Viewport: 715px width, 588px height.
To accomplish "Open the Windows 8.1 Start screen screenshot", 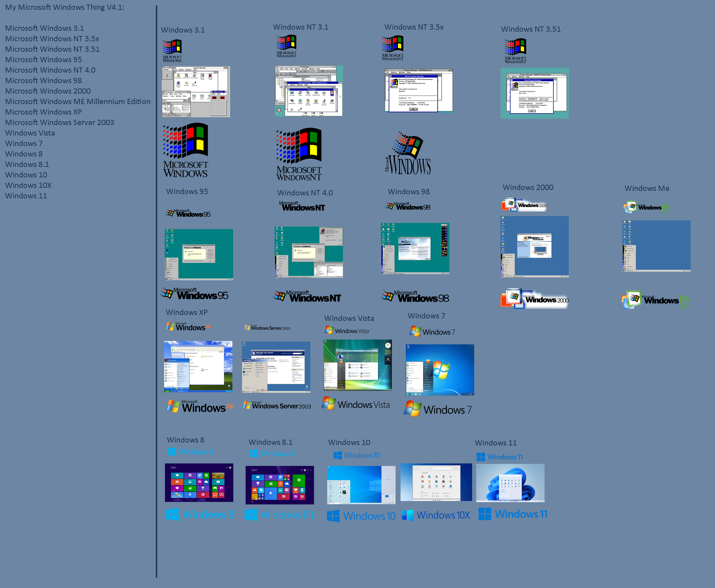I will click(280, 485).
